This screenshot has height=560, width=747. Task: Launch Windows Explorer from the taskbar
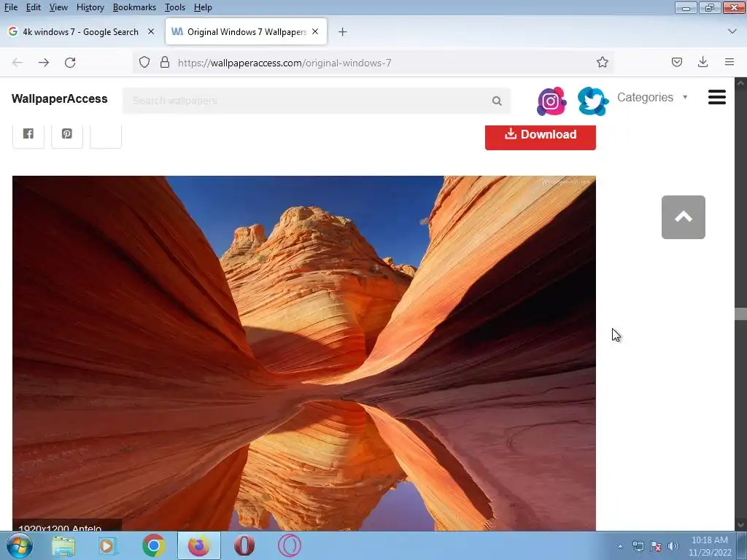tap(63, 545)
